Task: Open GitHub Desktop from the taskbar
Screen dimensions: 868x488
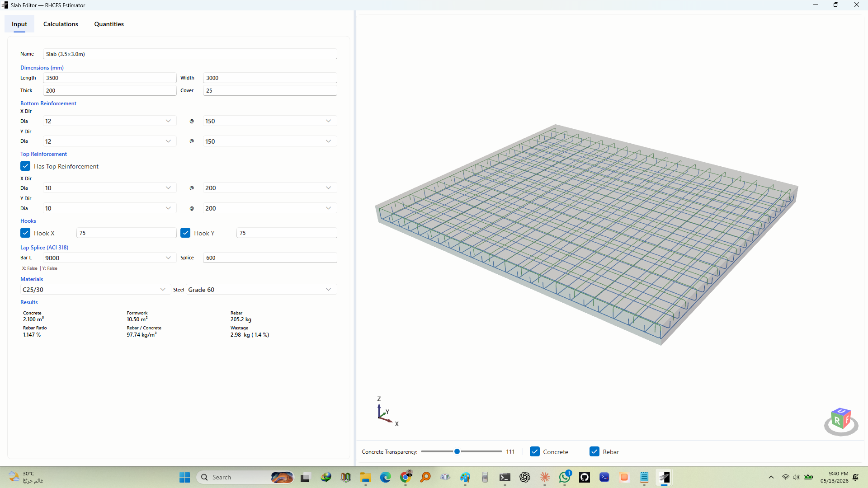Action: pos(585,477)
